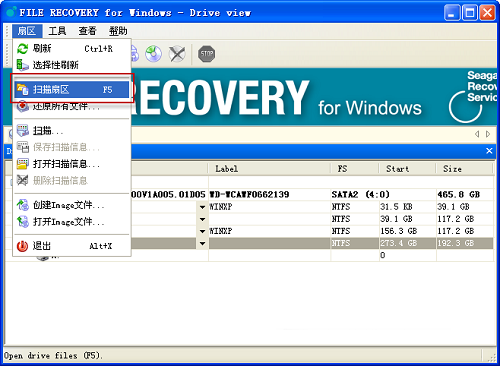Click NTFS cell in the 156.3 GB row

pyautogui.click(x=341, y=231)
